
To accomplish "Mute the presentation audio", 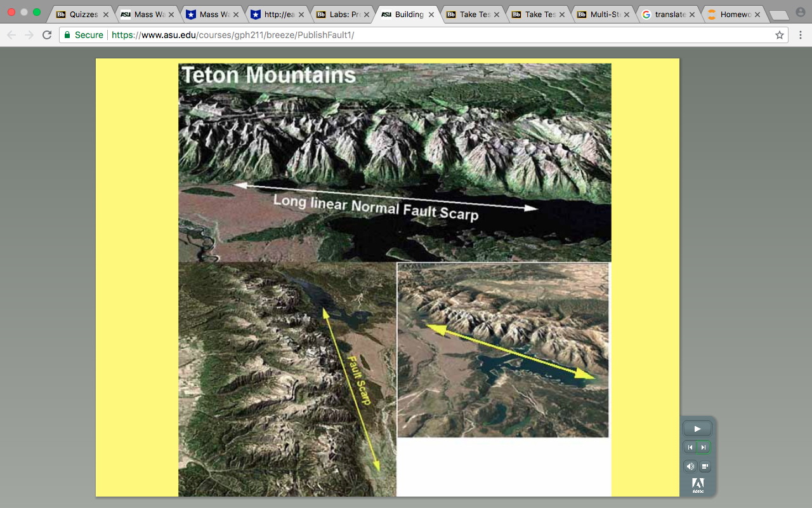I will tap(690, 467).
